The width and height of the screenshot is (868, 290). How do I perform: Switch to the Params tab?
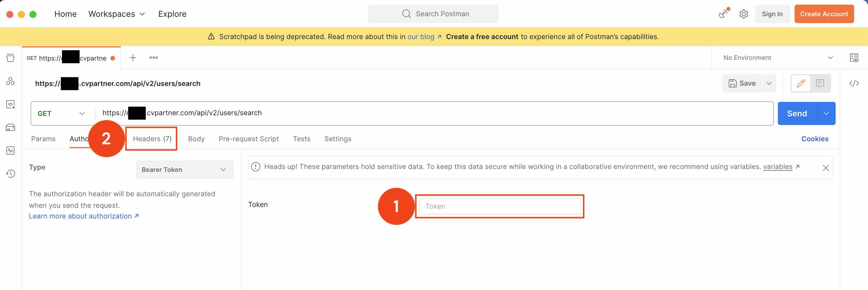click(43, 139)
